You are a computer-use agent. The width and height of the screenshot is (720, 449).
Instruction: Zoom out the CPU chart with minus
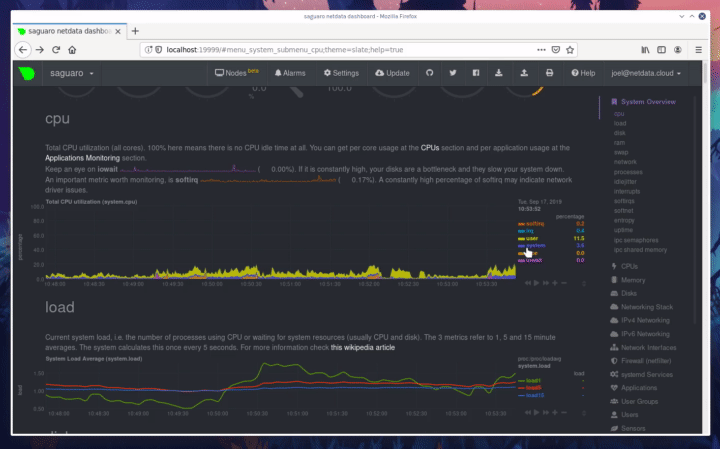point(564,283)
